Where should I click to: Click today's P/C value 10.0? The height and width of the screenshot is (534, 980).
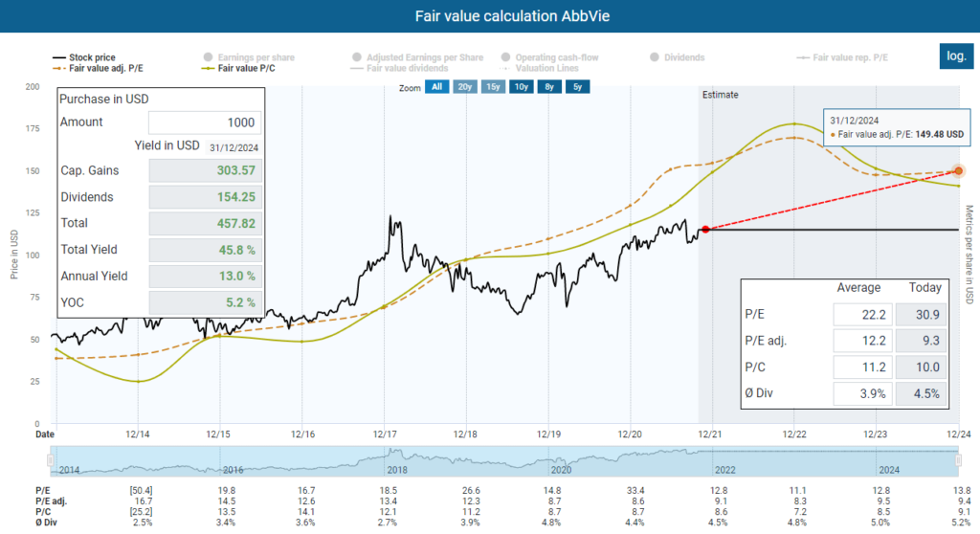pyautogui.click(x=922, y=367)
